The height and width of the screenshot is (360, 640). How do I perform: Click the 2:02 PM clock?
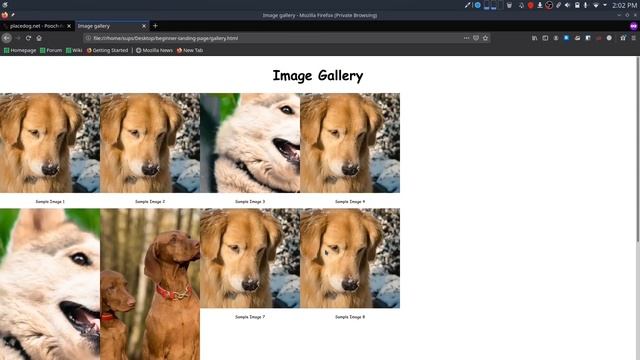624,5
